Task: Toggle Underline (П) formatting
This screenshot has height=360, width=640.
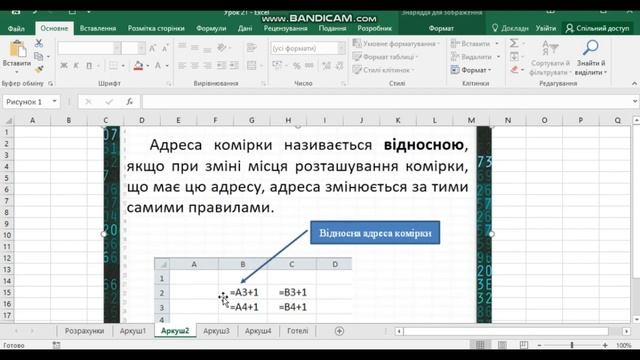Action: point(89,65)
